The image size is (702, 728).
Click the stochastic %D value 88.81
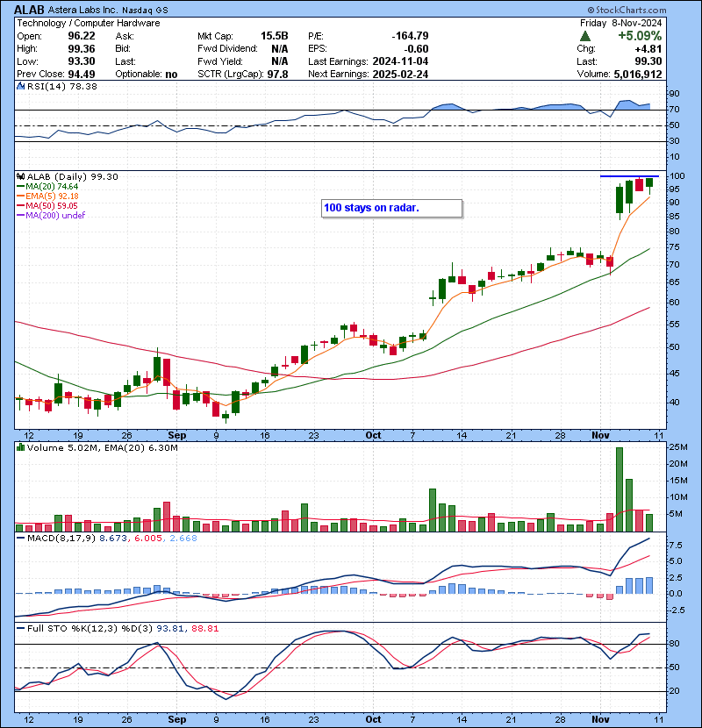point(204,628)
